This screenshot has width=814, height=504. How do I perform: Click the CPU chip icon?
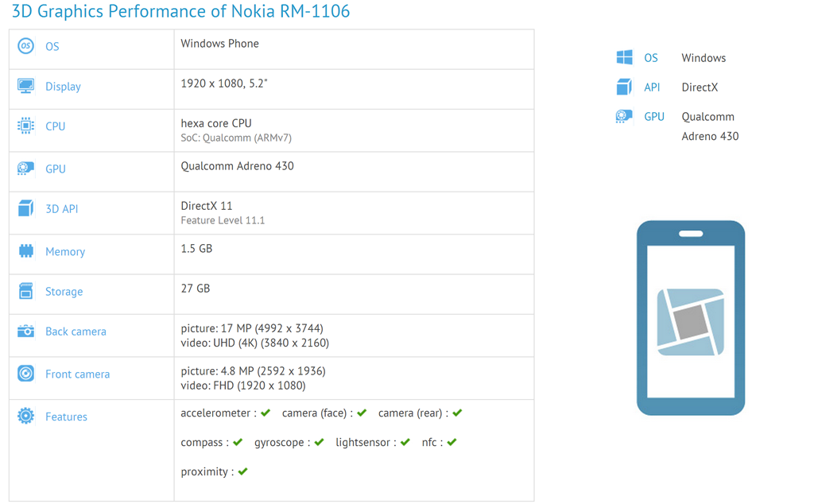(25, 126)
